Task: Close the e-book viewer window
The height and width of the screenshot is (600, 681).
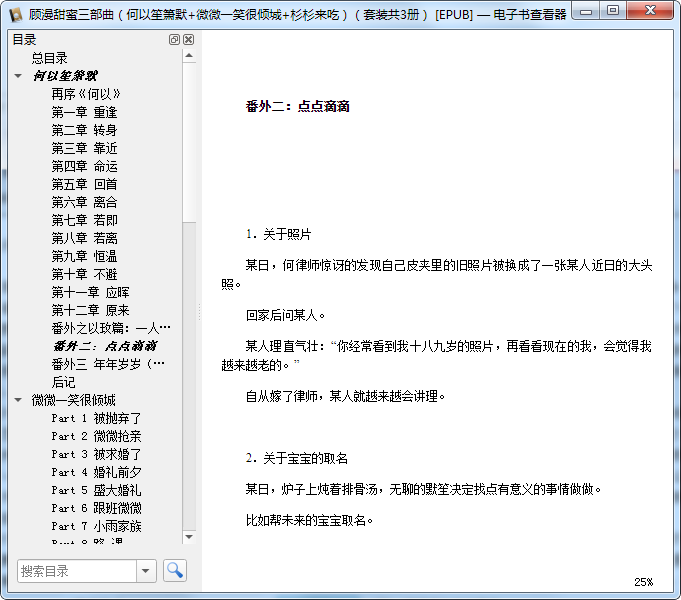Action: tap(650, 11)
